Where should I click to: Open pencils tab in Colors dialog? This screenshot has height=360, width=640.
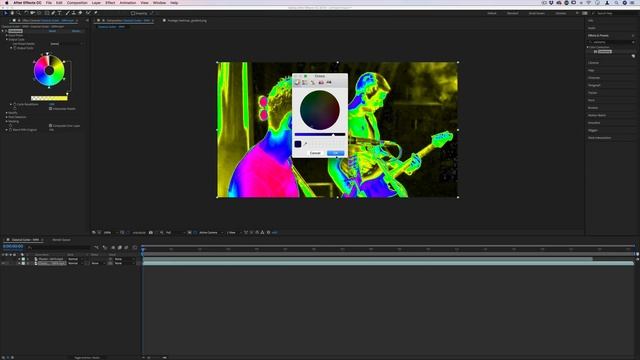pyautogui.click(x=329, y=83)
